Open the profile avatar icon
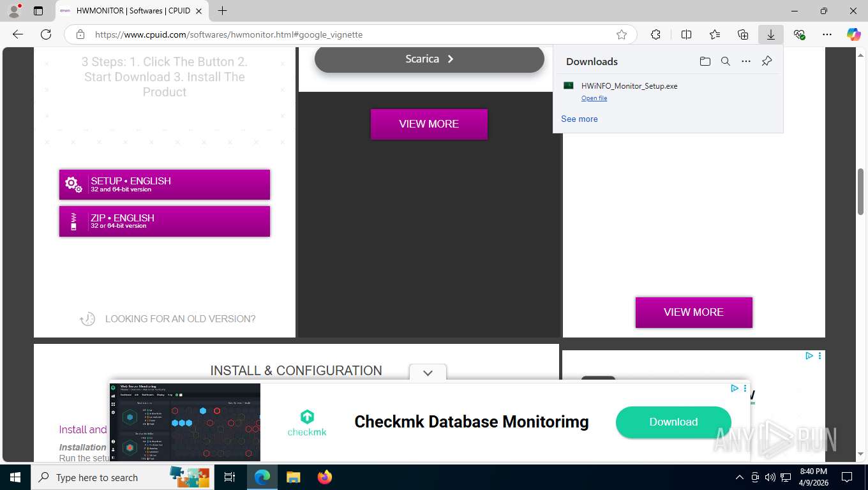Image resolution: width=868 pixels, height=490 pixels. pos(14,11)
